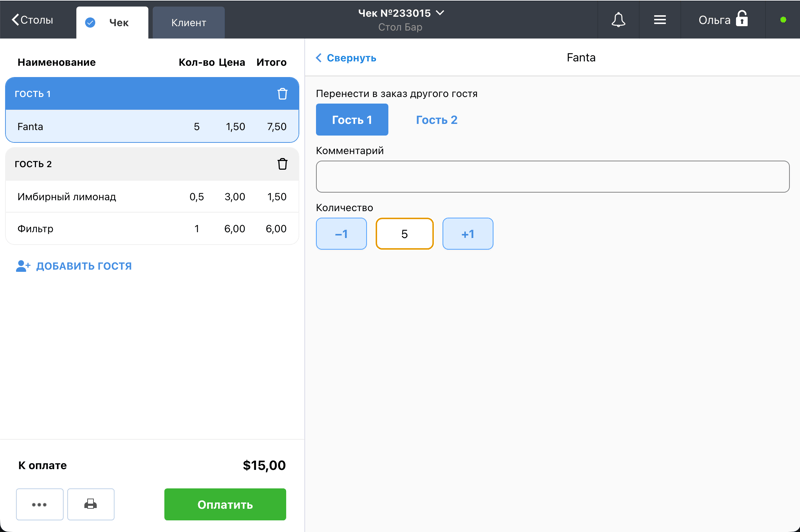Choose Гость 1 as transfer target

coord(352,120)
